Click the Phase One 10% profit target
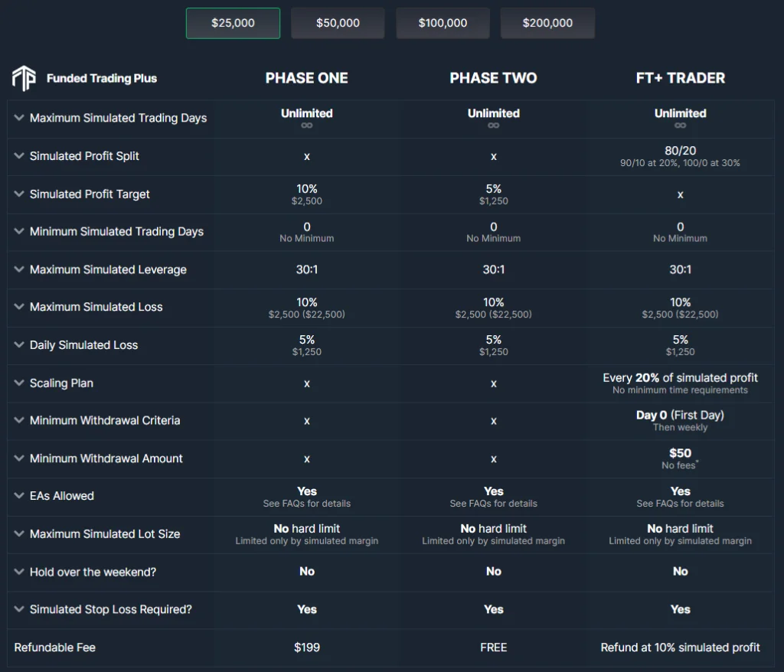Image resolution: width=784 pixels, height=672 pixels. tap(306, 189)
